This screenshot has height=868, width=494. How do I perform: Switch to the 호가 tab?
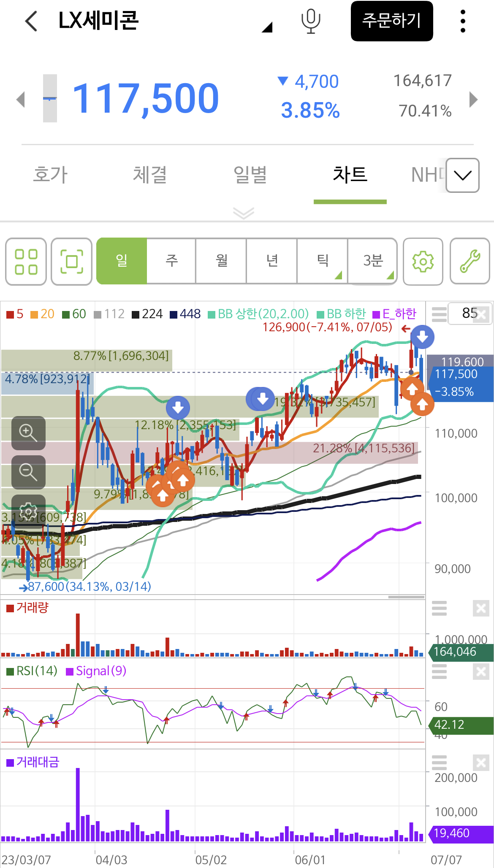pos(50,174)
